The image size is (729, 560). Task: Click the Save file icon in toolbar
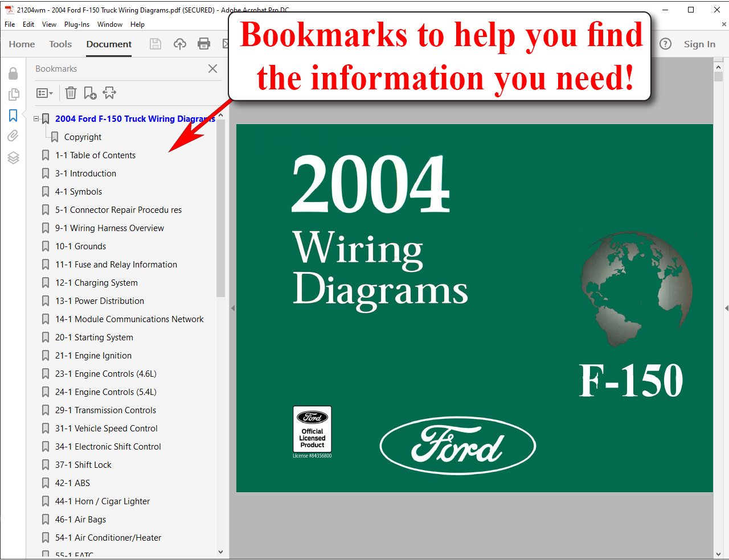point(155,44)
